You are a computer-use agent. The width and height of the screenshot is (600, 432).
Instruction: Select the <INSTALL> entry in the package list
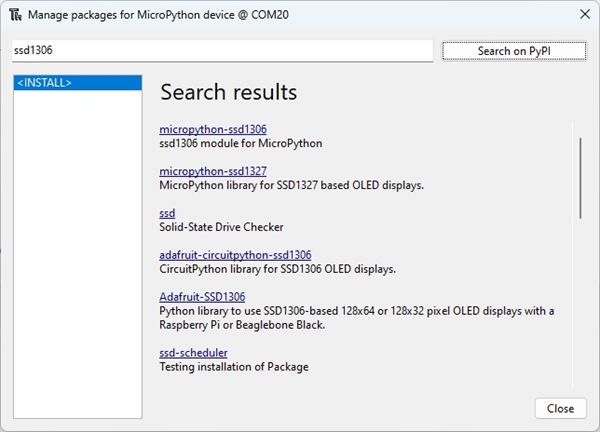(x=78, y=83)
